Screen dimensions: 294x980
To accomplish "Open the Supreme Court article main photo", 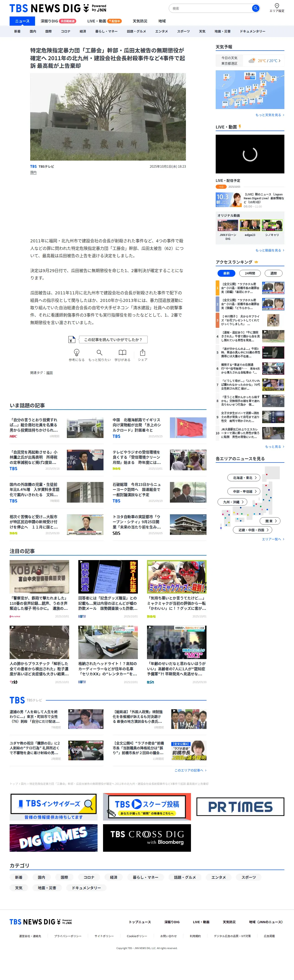I will pos(108,117).
